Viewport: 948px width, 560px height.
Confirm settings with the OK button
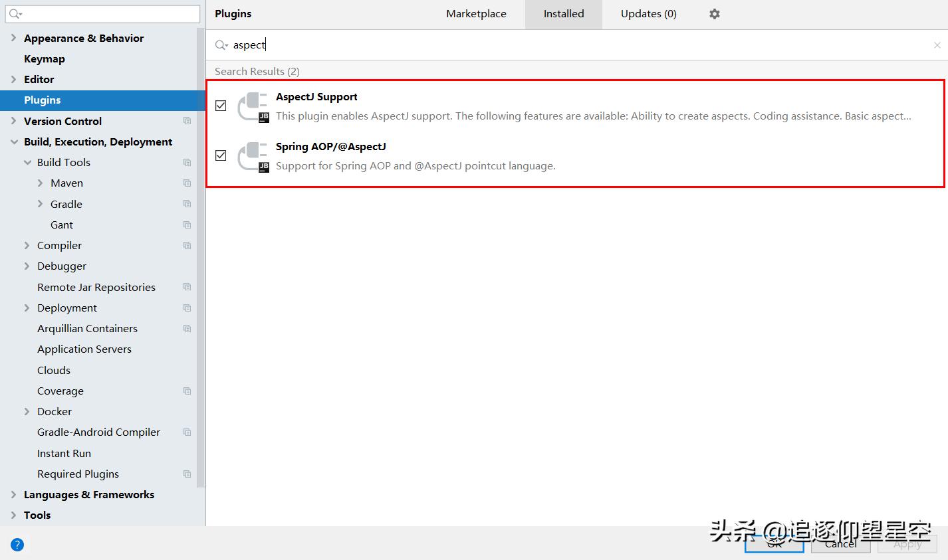click(x=774, y=544)
